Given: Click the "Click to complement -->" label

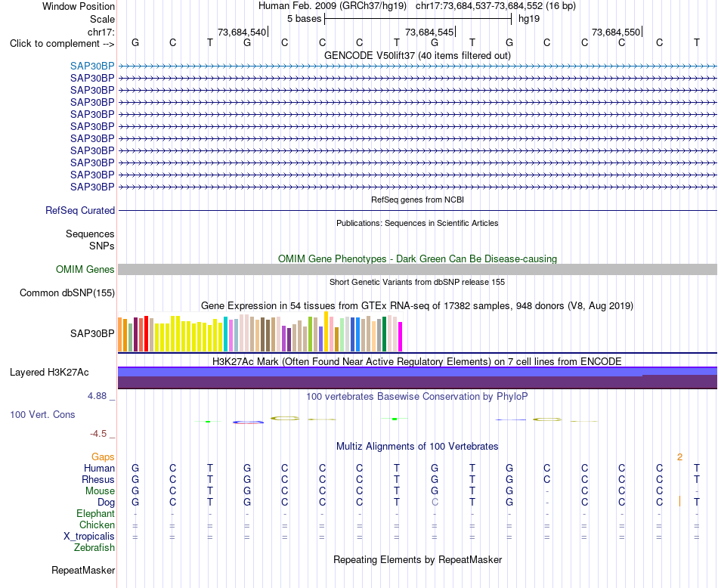Looking at the screenshot, I should point(62,44).
